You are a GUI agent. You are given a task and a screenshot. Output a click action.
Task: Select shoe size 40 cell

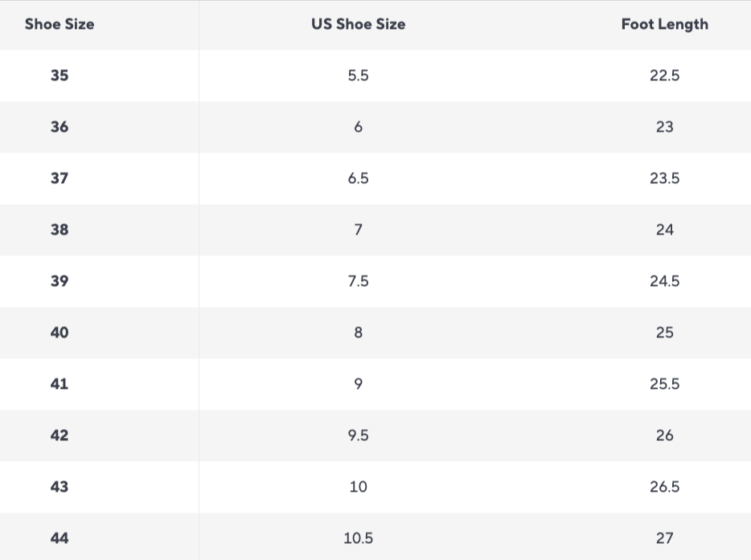60,333
